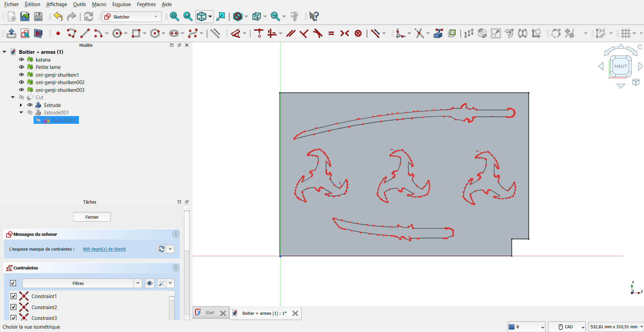This screenshot has width=644, height=332.
Task: Select the slot creation tool
Action: pyautogui.click(x=174, y=33)
